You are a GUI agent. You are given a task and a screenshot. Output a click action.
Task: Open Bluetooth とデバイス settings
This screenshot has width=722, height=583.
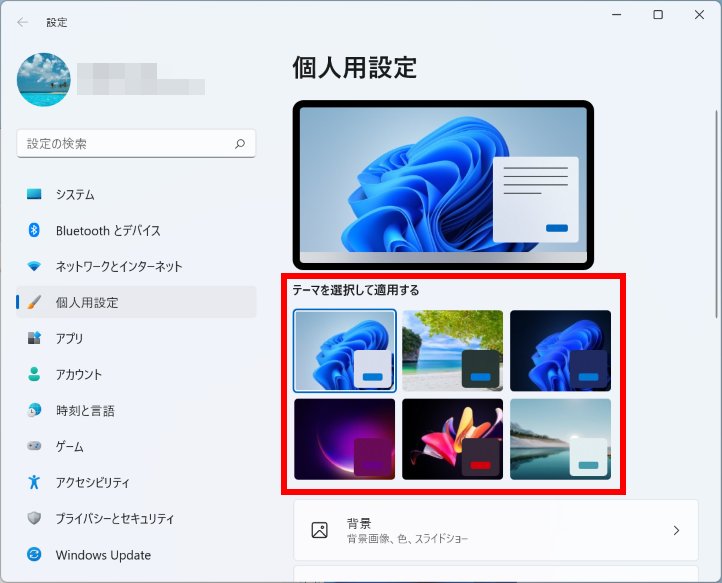click(136, 230)
